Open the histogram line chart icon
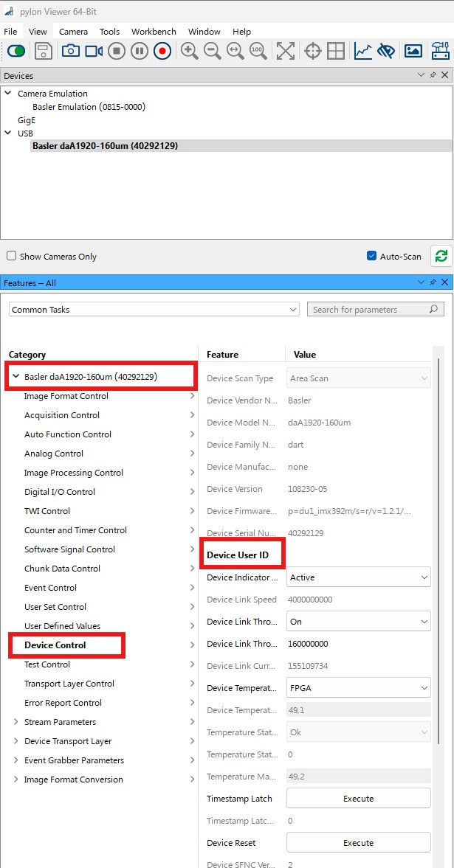Image resolution: width=454 pixels, height=868 pixels. click(x=363, y=52)
